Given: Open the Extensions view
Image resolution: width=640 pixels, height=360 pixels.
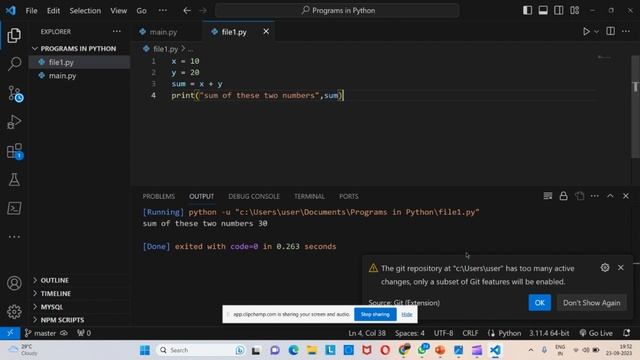Looking at the screenshot, I should click(15, 151).
